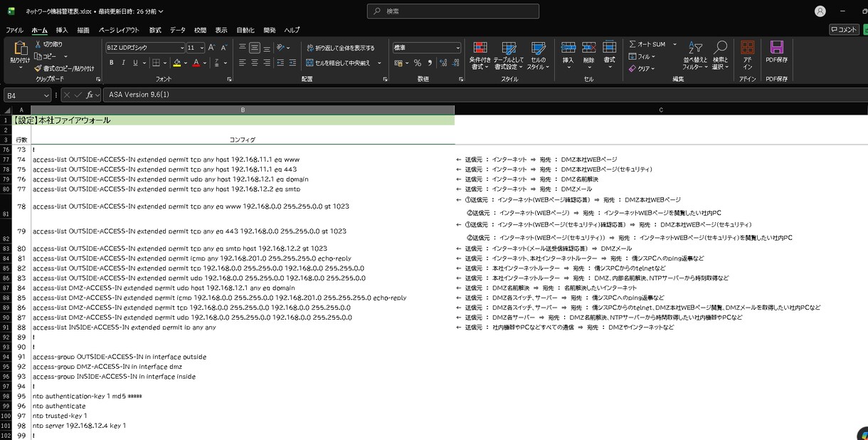Select cell "access-group DMZ-ACCESS-IN in interface dmz"
Viewport: 868px width, 440px height.
tap(243, 366)
